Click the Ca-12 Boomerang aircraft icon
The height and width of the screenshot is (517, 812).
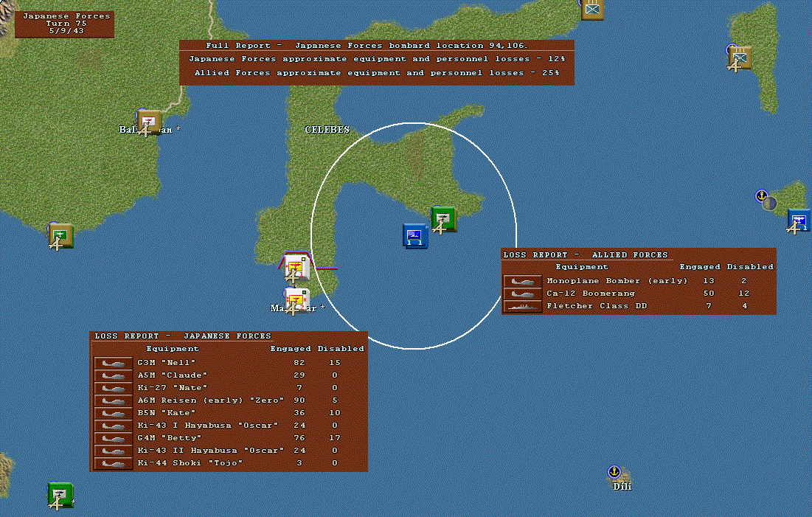click(x=522, y=294)
